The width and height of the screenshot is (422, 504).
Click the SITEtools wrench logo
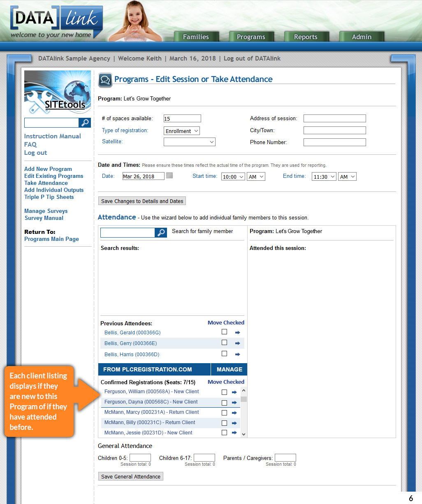(58, 93)
